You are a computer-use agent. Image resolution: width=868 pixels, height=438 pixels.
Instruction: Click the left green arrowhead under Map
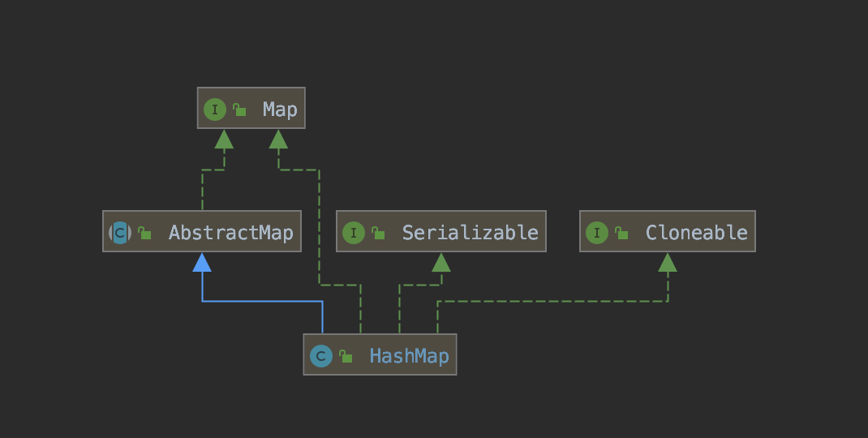[224, 140]
